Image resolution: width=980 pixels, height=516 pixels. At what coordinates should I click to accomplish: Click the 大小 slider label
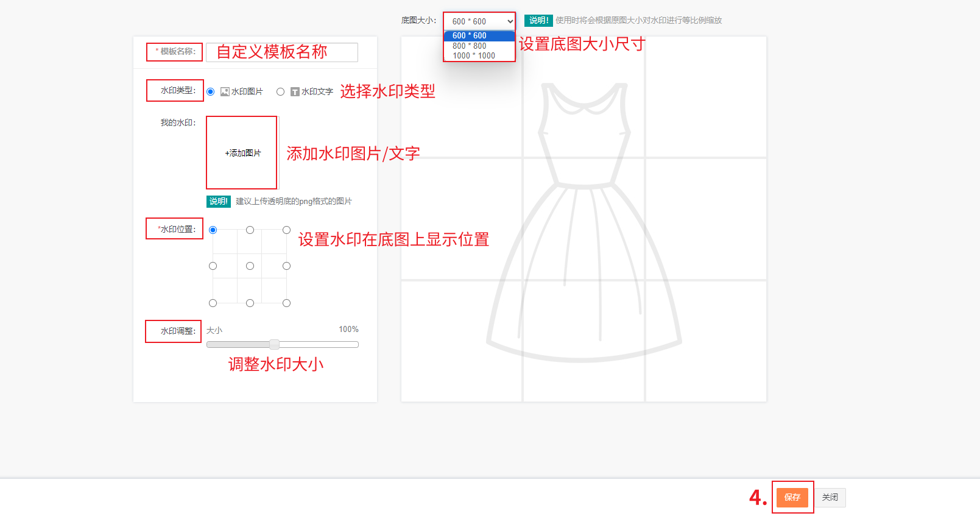[214, 330]
